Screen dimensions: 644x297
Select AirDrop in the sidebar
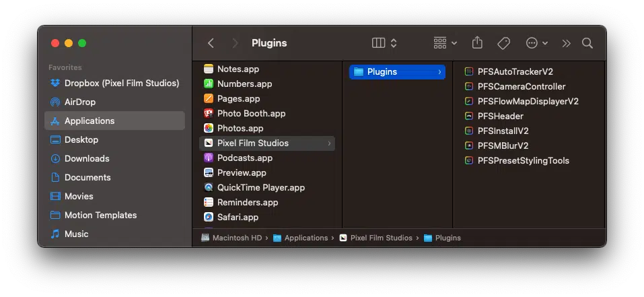[x=114, y=102]
